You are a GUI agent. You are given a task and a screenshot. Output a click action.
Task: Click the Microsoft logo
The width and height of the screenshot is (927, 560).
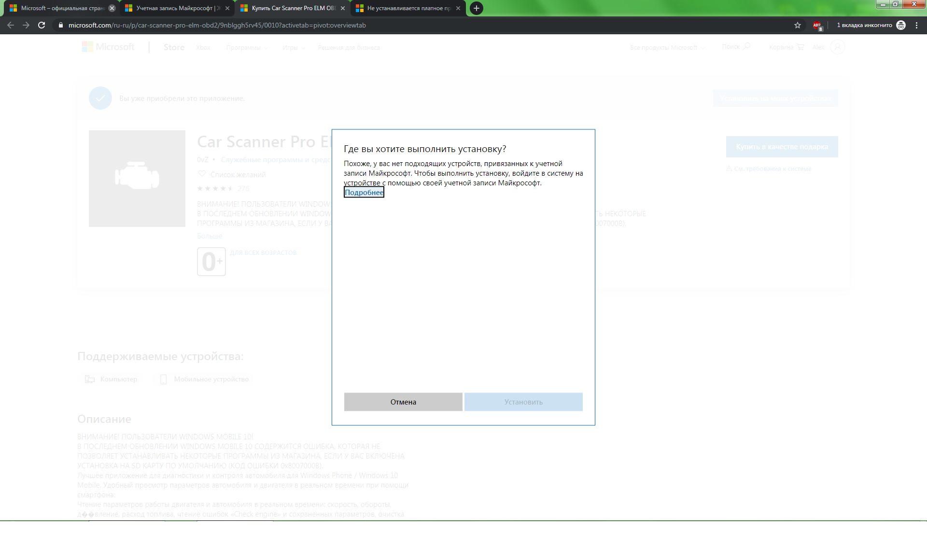(109, 47)
